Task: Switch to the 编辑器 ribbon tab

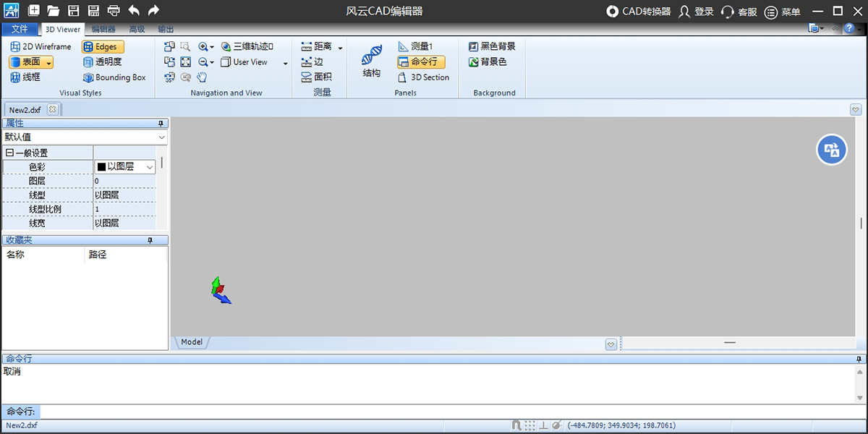Action: pyautogui.click(x=103, y=29)
